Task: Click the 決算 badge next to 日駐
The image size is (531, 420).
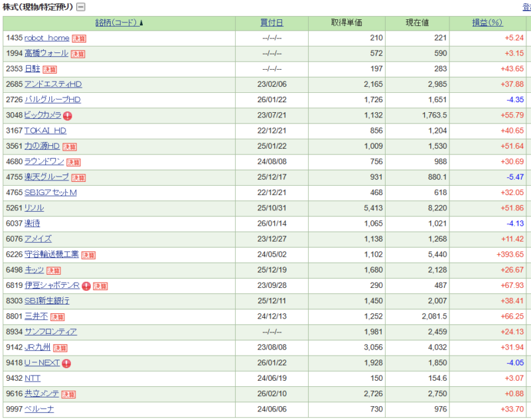Action: tap(50, 69)
